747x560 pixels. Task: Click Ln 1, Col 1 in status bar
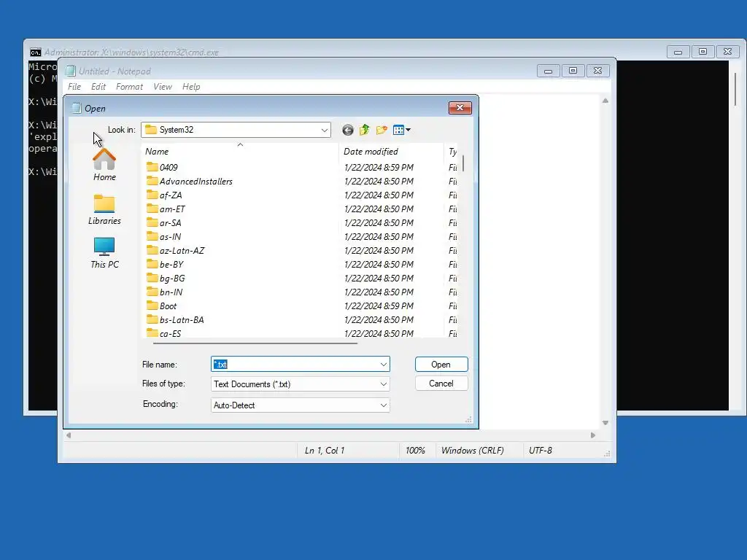(325, 451)
